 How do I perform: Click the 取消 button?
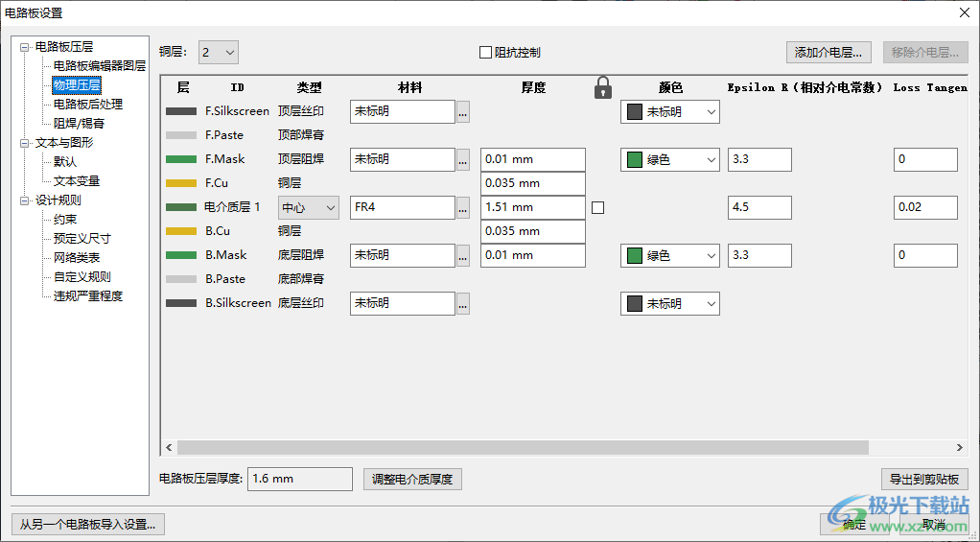[934, 525]
